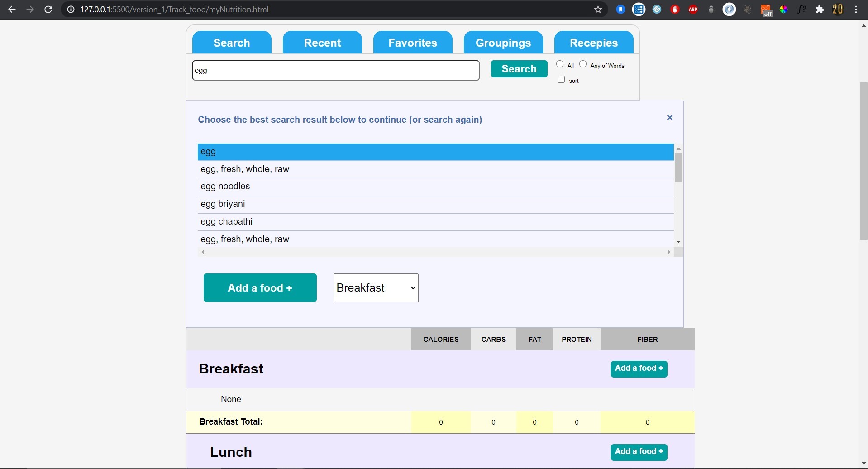Viewport: 868px width, 469px height.
Task: Close the search results panel with X
Action: [670, 118]
